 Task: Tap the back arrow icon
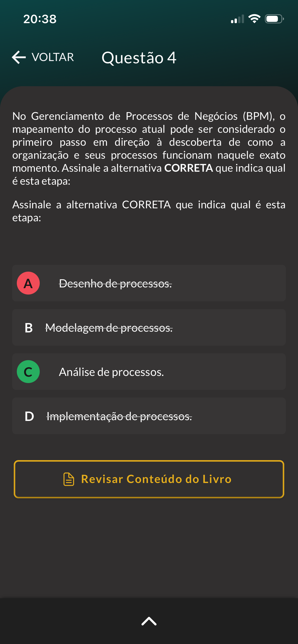click(19, 57)
